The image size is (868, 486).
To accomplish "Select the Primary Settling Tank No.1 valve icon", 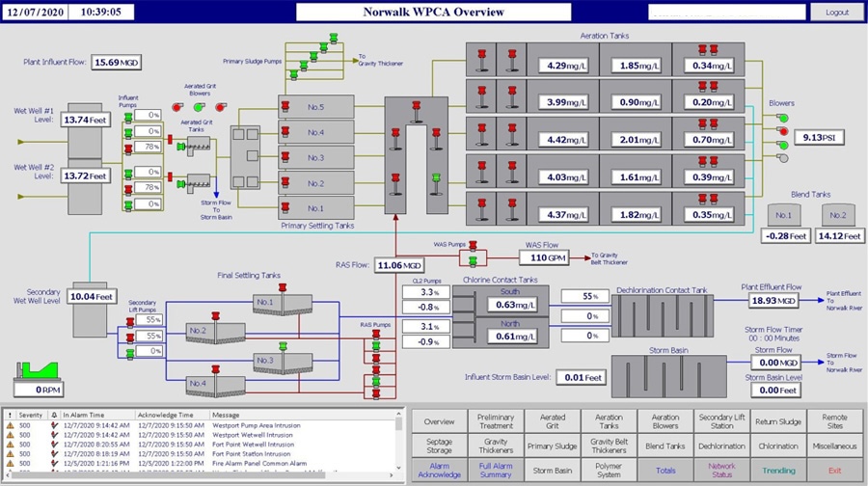I will click(285, 208).
